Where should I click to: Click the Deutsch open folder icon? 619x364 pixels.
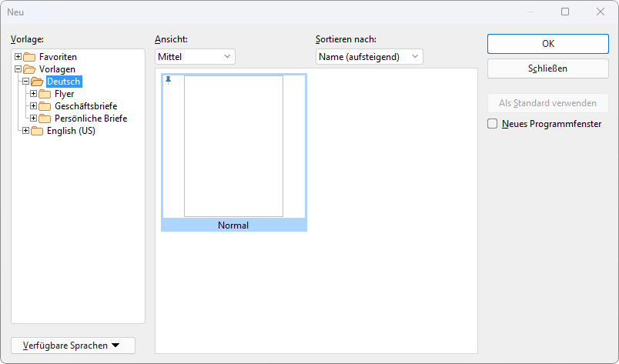point(37,82)
